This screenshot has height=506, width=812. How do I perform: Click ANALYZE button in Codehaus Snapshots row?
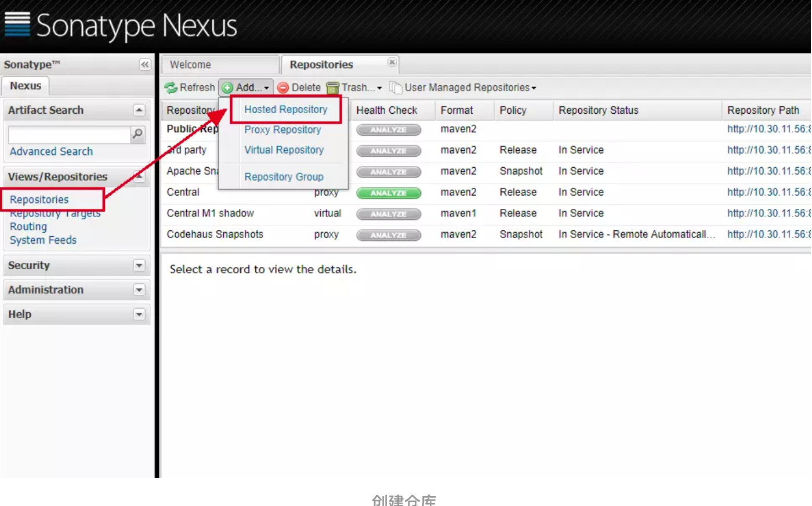coord(389,235)
